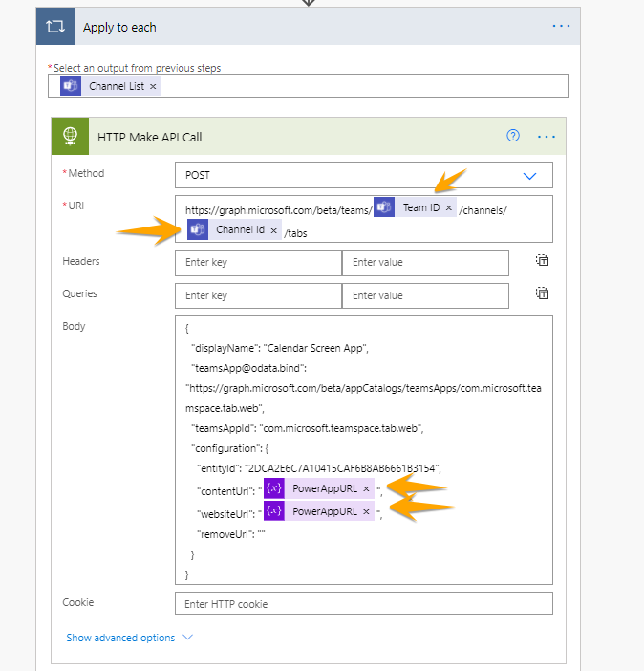Viewport: 644px width, 671px height.
Task: Remove the Team ID token from URI
Action: [448, 207]
